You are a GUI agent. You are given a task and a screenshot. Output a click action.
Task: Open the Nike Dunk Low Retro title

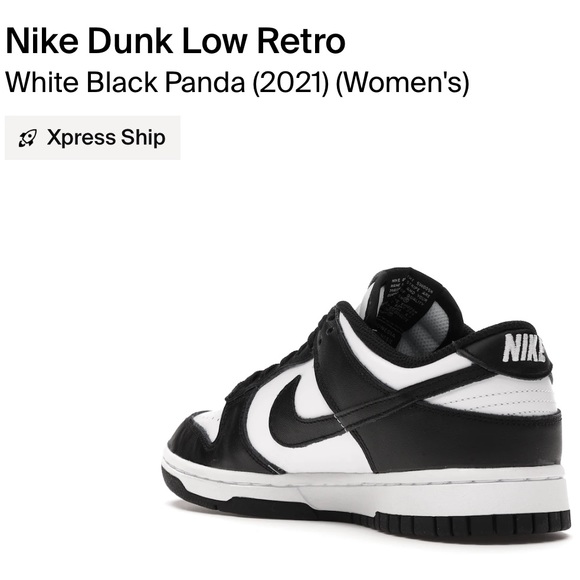pyautogui.click(x=176, y=41)
